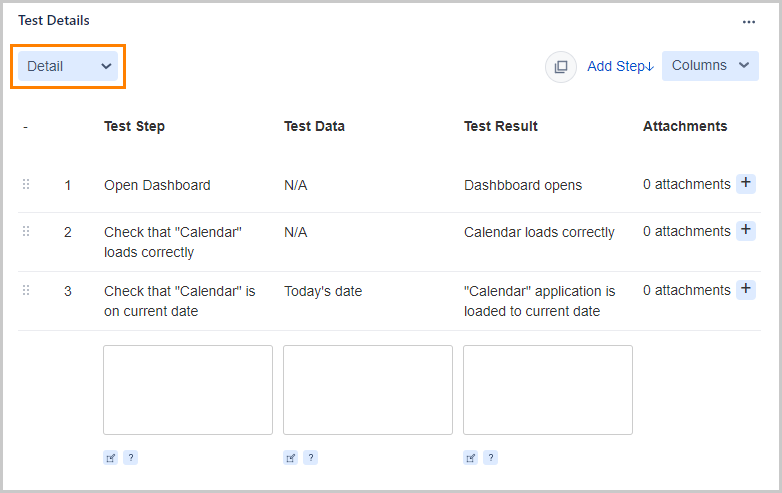Screen dimensions: 782x493
Task: Open the editor icon under the Test Result box
Action: 471,458
